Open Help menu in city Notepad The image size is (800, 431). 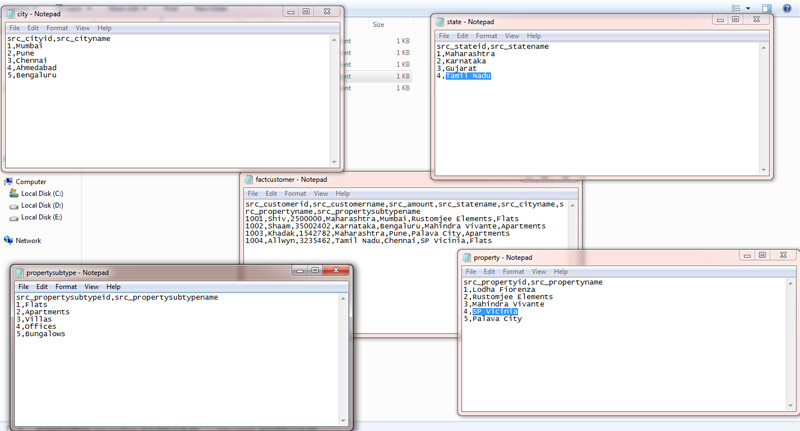(x=104, y=28)
